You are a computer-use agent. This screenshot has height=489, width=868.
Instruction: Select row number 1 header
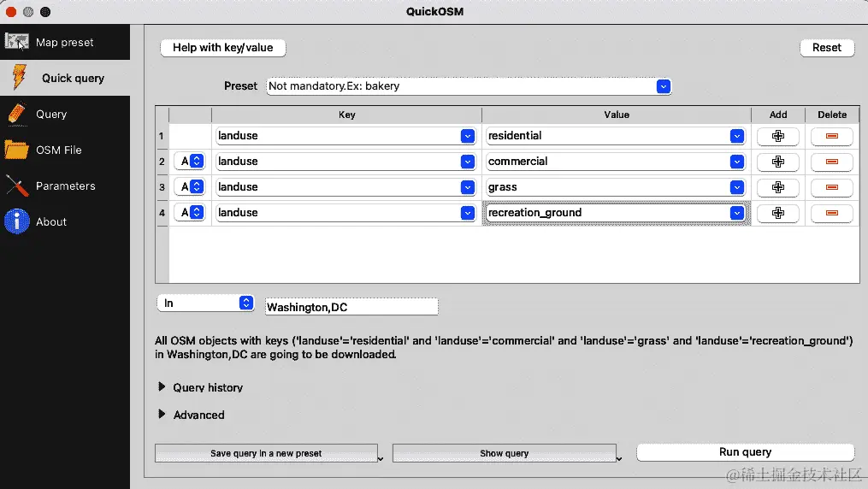pyautogui.click(x=162, y=136)
